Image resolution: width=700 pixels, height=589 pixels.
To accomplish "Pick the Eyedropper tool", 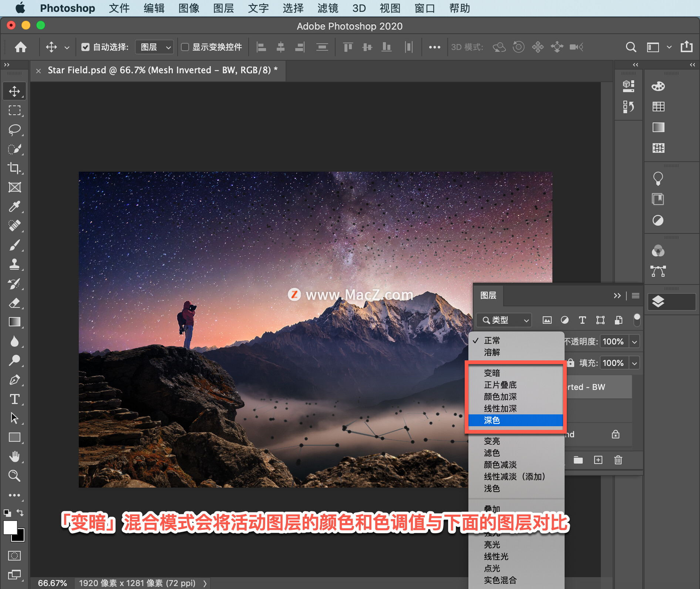I will point(14,206).
